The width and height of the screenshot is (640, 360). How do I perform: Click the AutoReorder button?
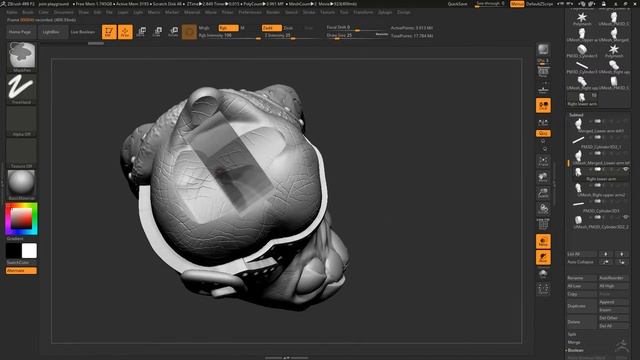[613, 278]
